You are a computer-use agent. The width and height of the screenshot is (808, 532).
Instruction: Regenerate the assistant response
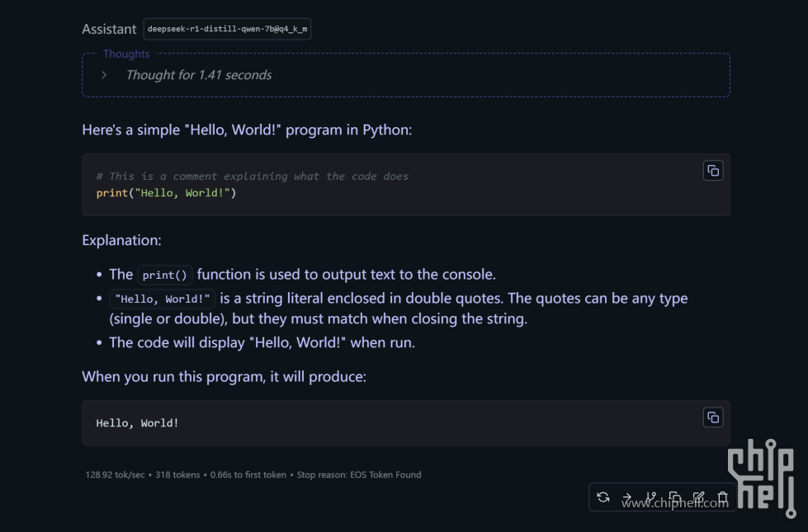click(603, 497)
